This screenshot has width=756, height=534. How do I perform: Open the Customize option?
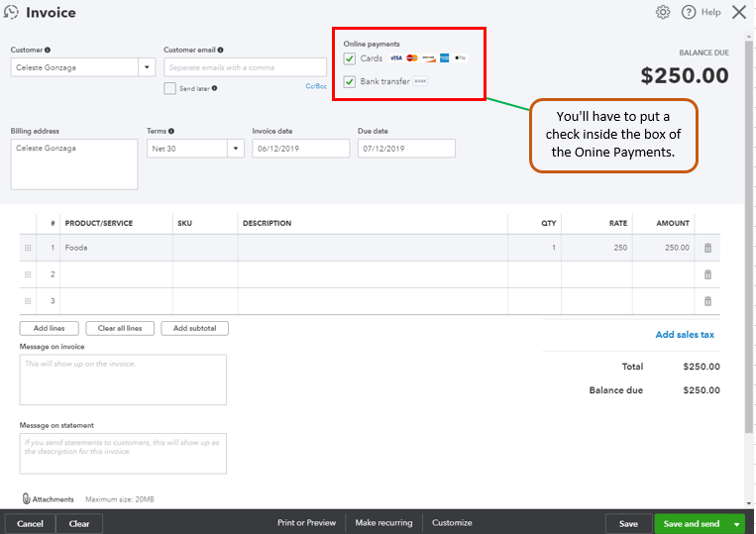(452, 522)
